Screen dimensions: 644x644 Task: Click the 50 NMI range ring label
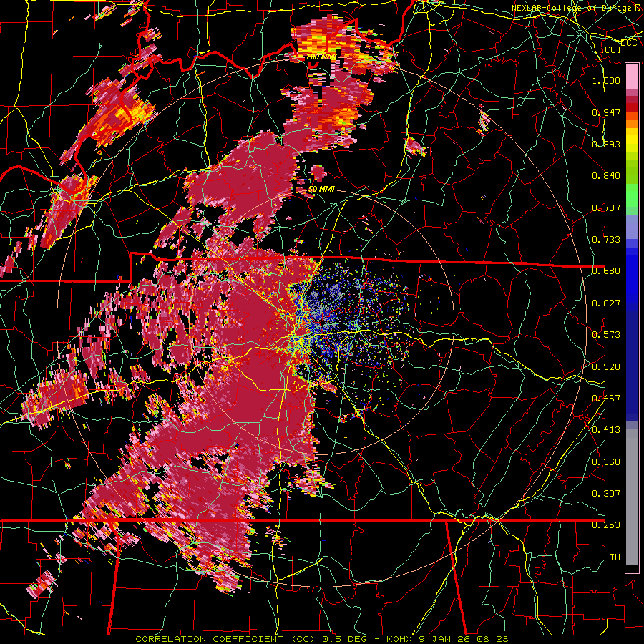pyautogui.click(x=321, y=189)
